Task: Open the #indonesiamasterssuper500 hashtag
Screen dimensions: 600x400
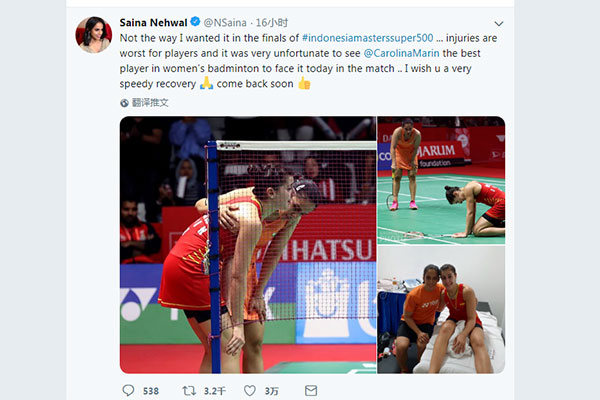Action: coord(368,38)
